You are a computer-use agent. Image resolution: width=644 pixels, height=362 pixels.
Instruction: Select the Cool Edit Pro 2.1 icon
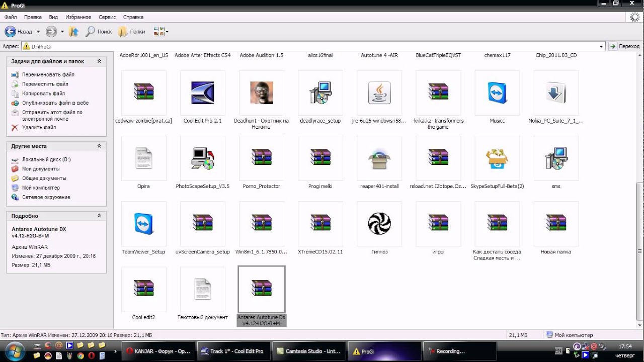tap(203, 93)
